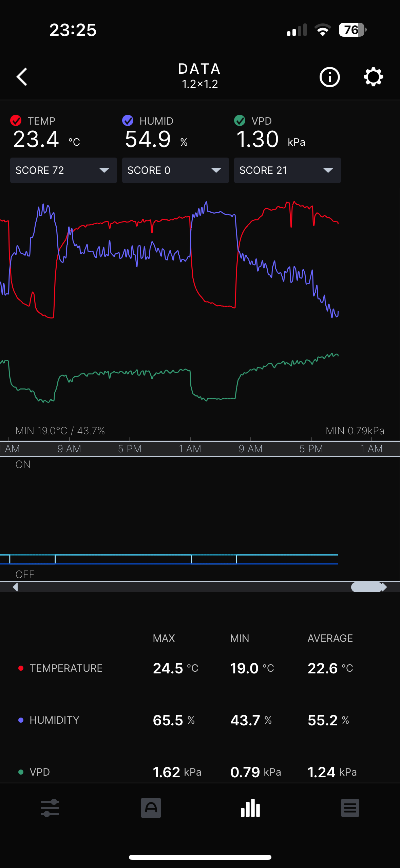Expand the SCORE 0 dropdown
This screenshot has height=868, width=400.
coord(175,170)
